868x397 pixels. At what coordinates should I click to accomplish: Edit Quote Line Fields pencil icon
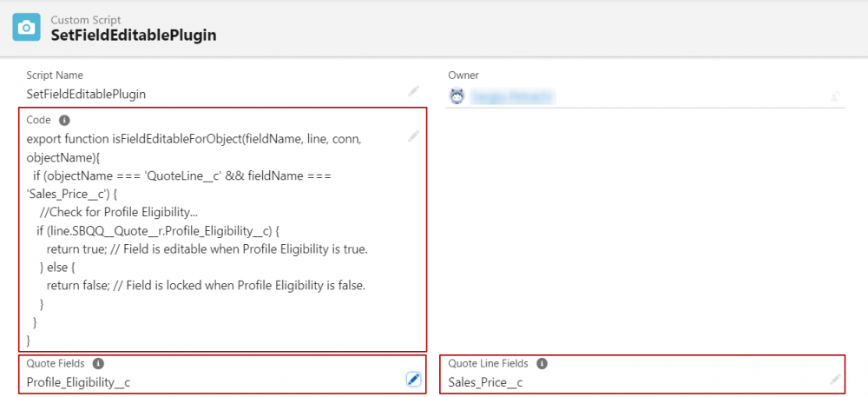coord(835,380)
